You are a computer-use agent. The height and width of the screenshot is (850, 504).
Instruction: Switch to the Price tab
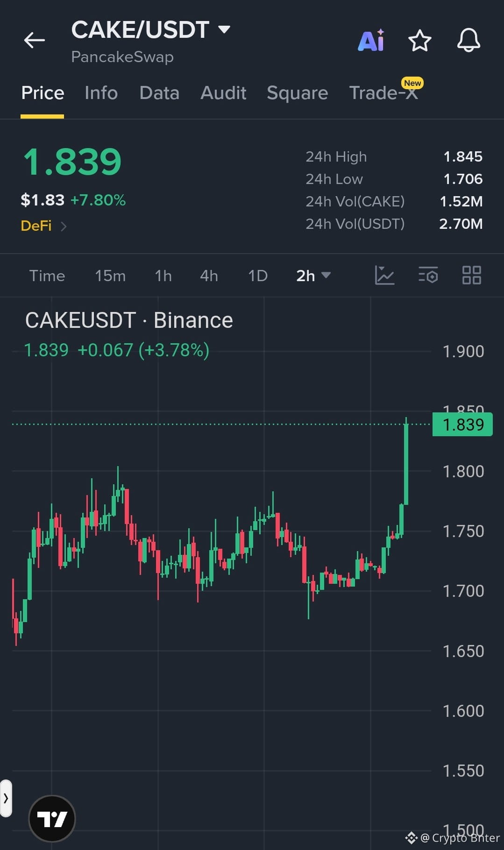pyautogui.click(x=43, y=93)
